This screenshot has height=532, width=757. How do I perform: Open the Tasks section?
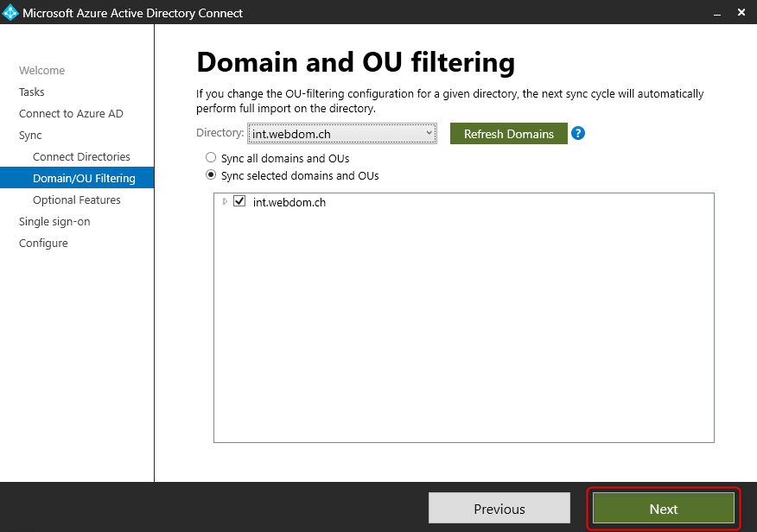click(31, 92)
